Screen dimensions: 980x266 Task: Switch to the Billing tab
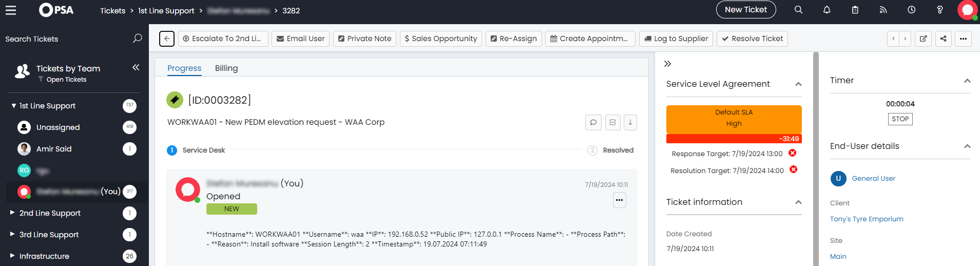[226, 68]
